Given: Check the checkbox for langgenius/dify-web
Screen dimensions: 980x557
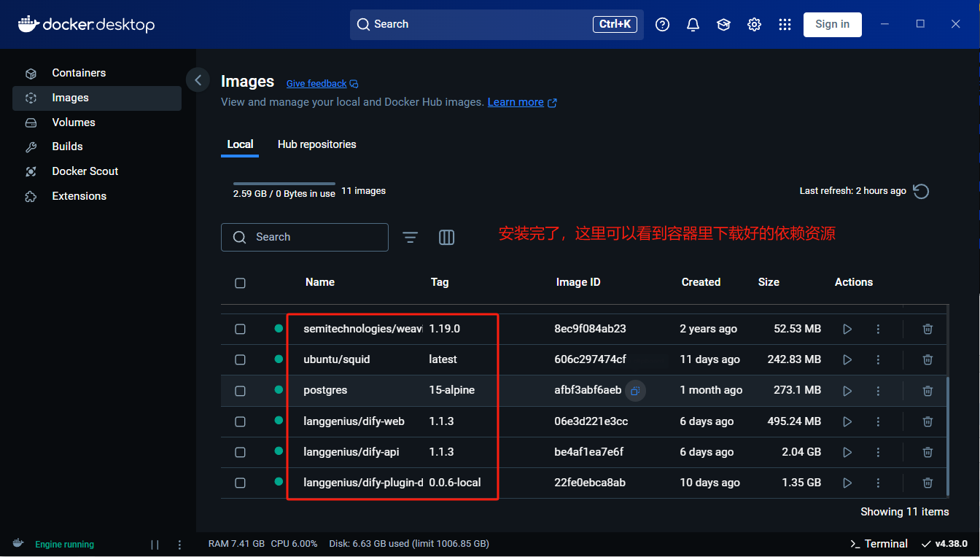Looking at the screenshot, I should tap(240, 421).
